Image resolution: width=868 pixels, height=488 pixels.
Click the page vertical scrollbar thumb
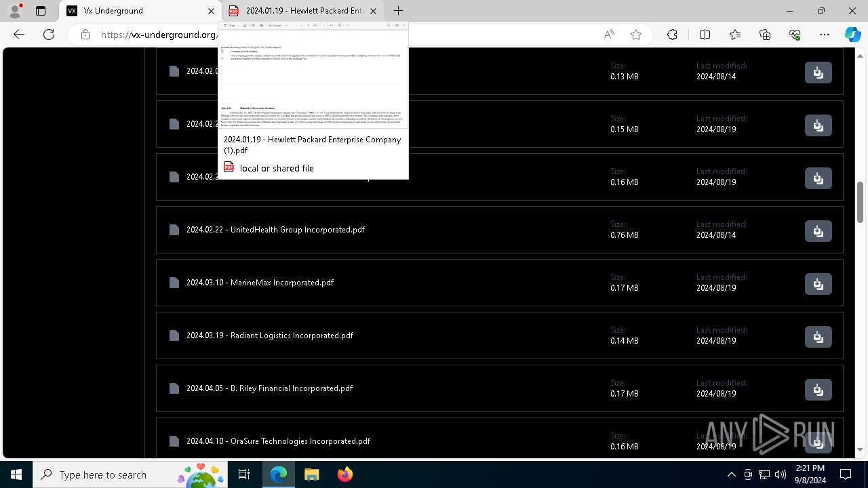[861, 202]
